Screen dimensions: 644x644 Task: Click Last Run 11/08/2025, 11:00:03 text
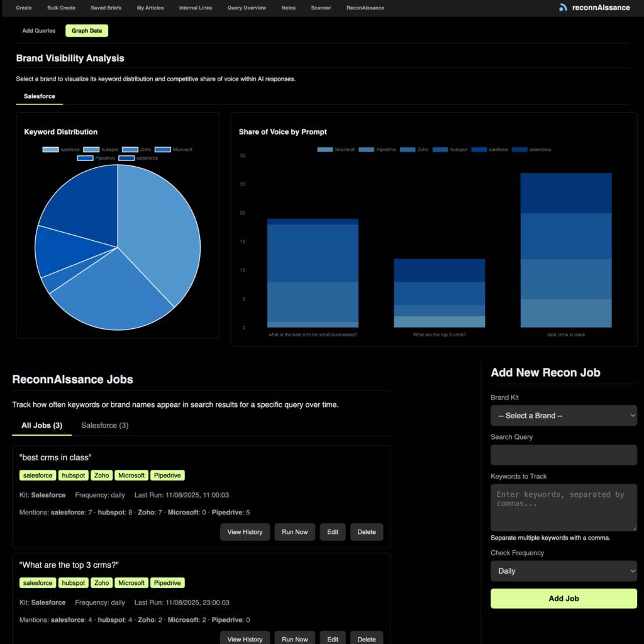click(182, 496)
